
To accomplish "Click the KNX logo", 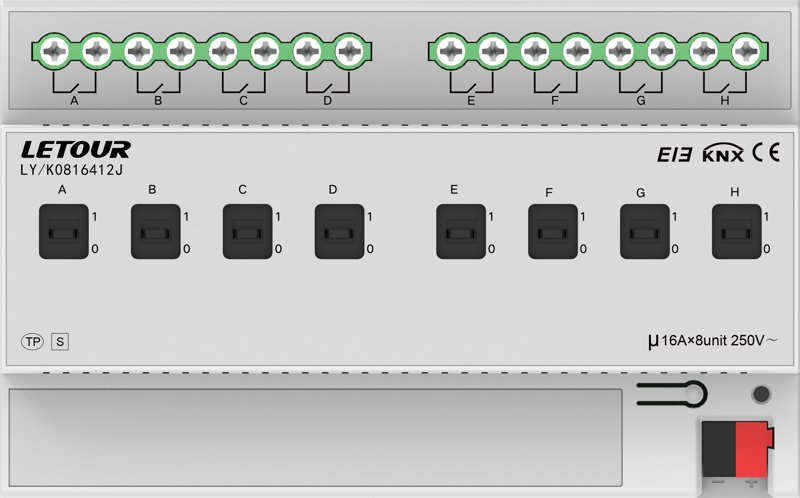I will click(x=723, y=153).
